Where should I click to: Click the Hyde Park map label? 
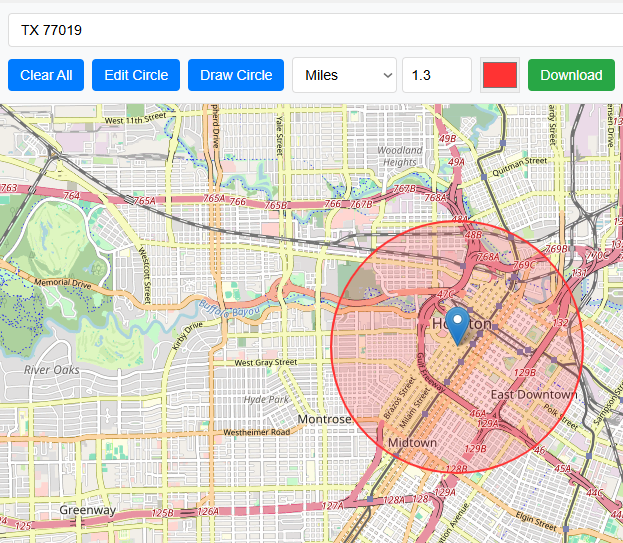click(266, 399)
